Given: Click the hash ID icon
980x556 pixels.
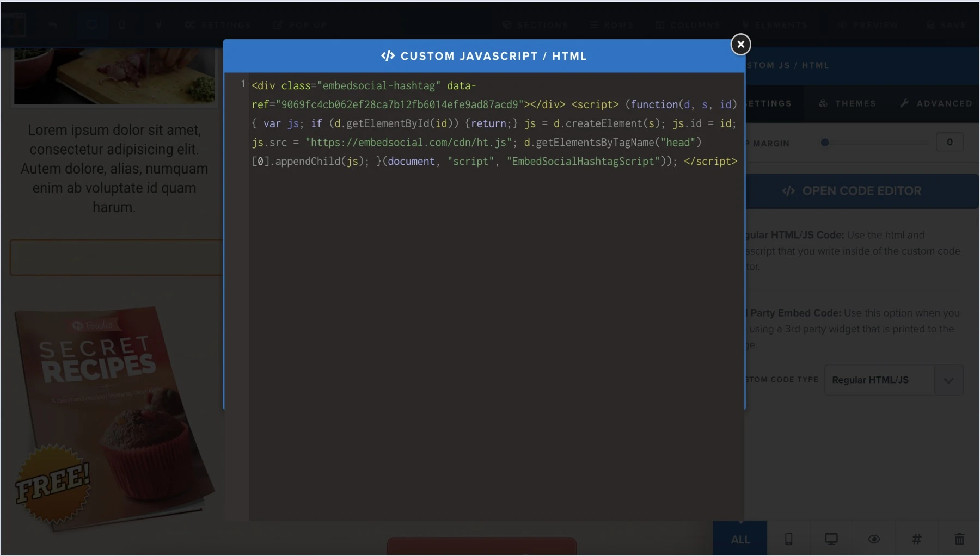Looking at the screenshot, I should [x=917, y=539].
